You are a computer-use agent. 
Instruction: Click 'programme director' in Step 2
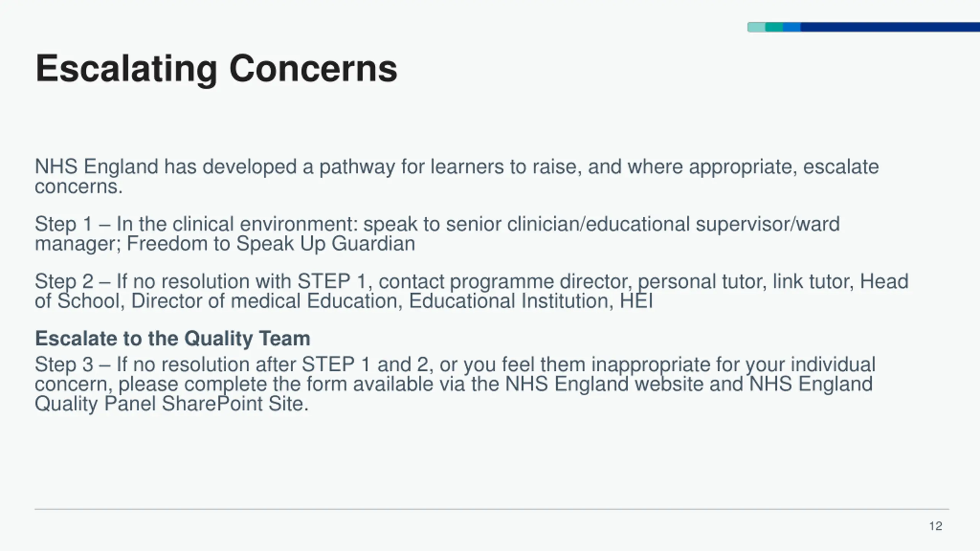(541, 282)
